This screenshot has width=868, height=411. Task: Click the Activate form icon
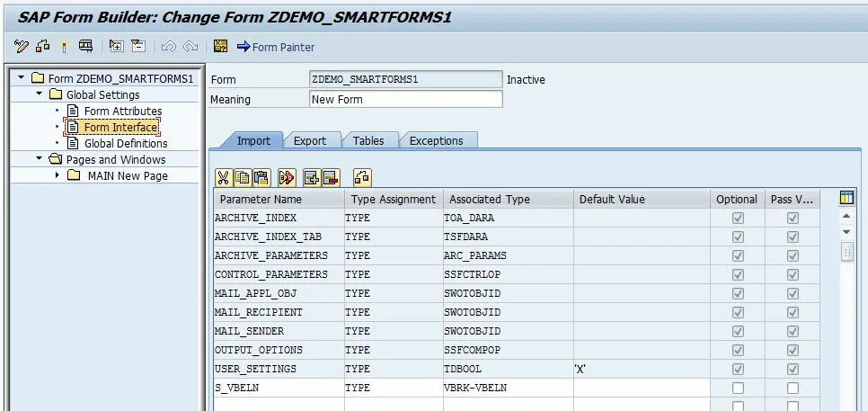coord(64,47)
